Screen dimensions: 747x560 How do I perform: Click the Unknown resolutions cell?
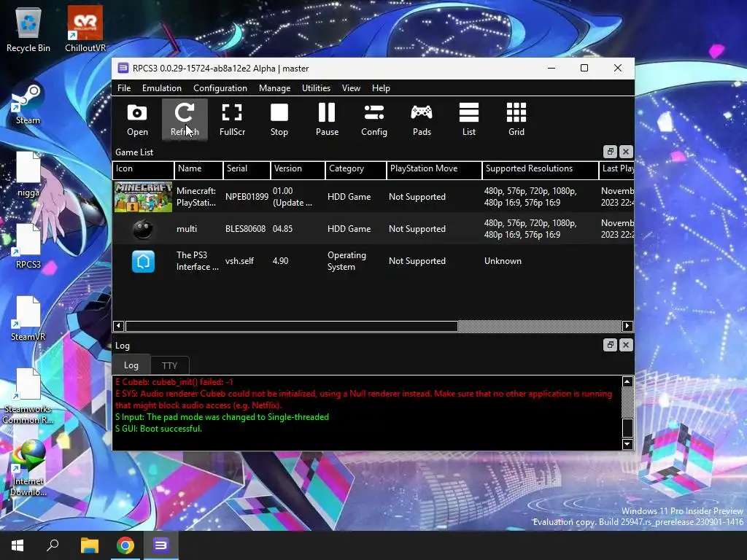coord(503,261)
